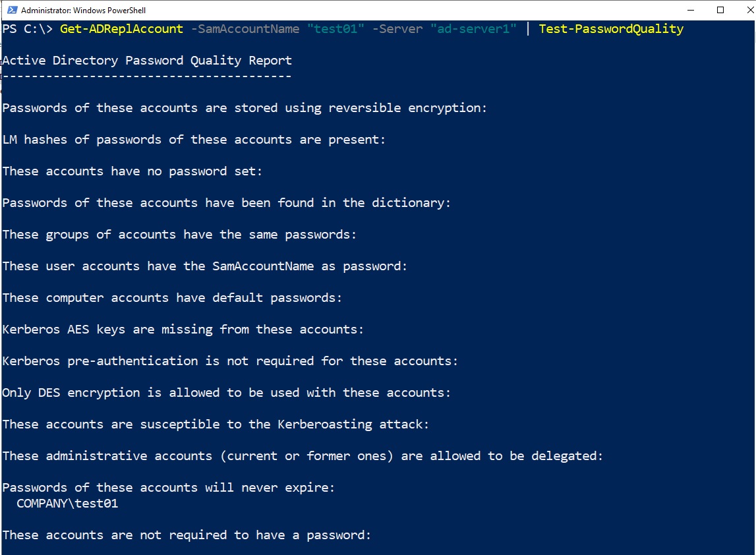Click the -Server parameter in the command
This screenshot has height=555, width=756.
397,29
